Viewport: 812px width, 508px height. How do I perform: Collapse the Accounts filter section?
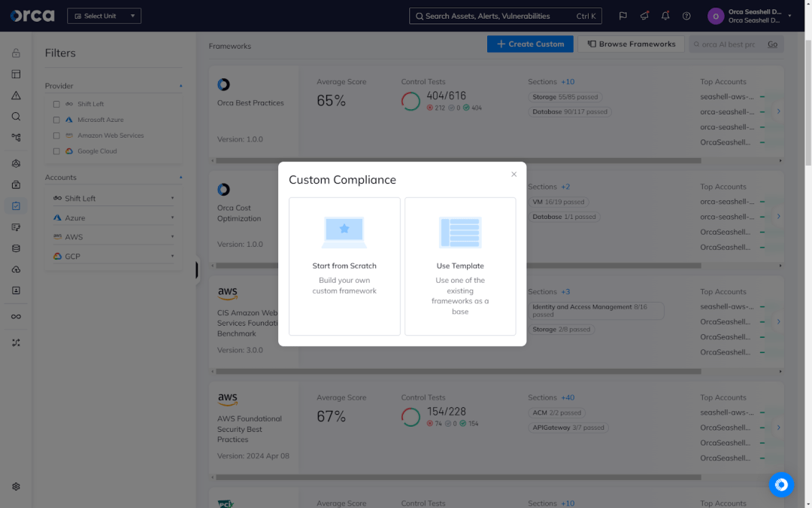pyautogui.click(x=180, y=178)
